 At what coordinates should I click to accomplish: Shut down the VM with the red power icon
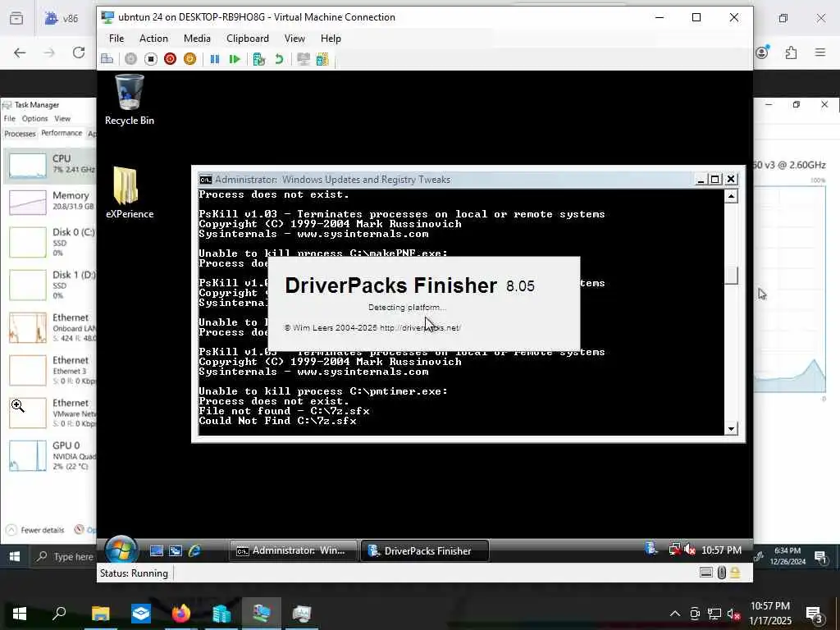[171, 59]
